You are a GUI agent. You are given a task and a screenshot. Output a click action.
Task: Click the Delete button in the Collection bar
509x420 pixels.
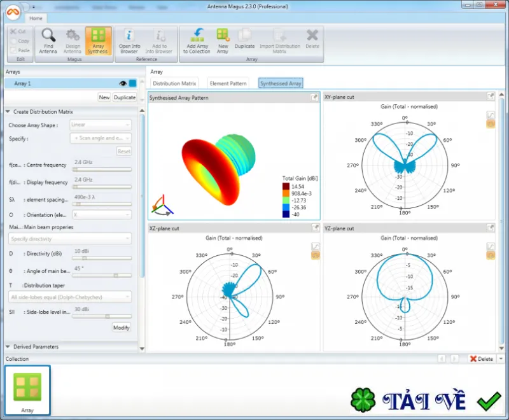(482, 359)
